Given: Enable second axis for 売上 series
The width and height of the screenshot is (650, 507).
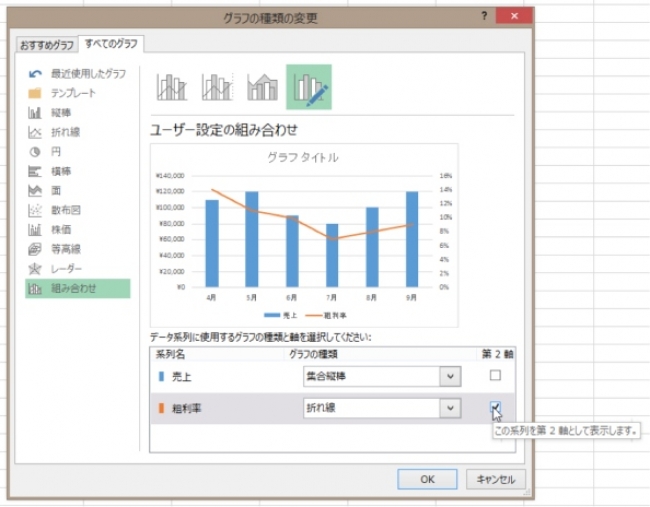Looking at the screenshot, I should pos(495,376).
